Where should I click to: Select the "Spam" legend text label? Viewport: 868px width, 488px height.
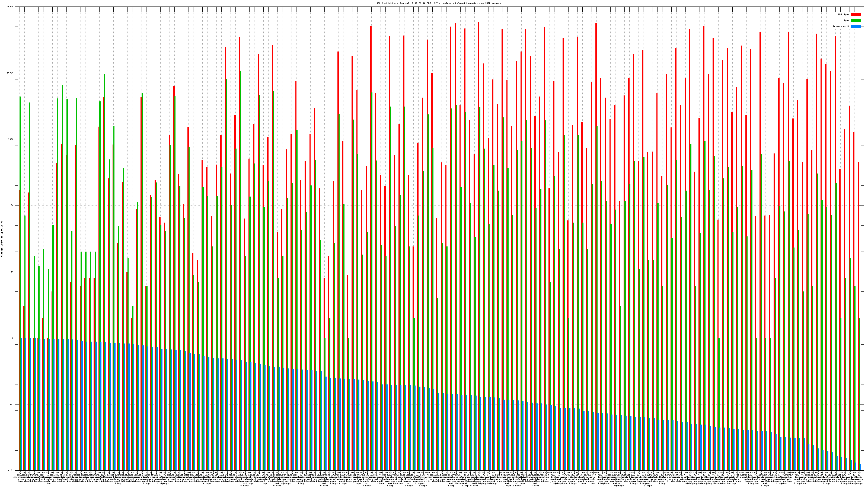pos(846,21)
